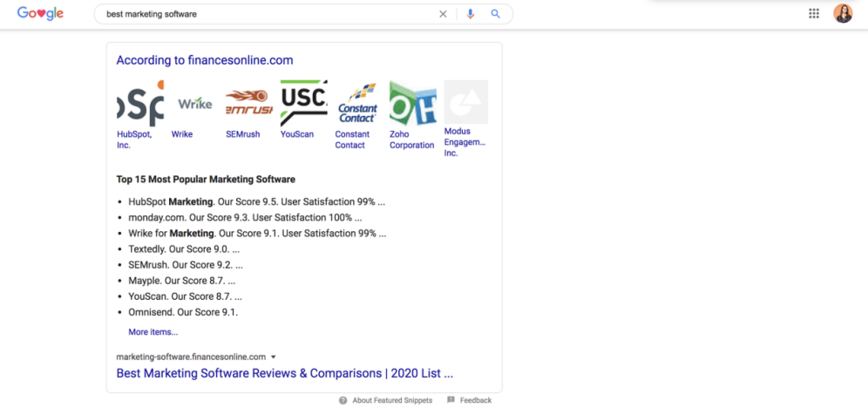
Task: Click the magnifying glass search icon
Action: tap(496, 14)
